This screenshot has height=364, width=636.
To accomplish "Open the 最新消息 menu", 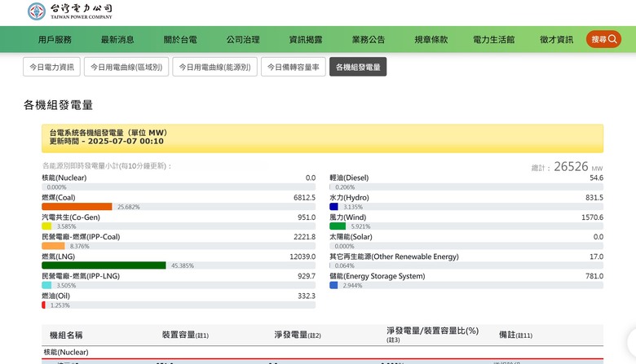I will pyautogui.click(x=117, y=40).
